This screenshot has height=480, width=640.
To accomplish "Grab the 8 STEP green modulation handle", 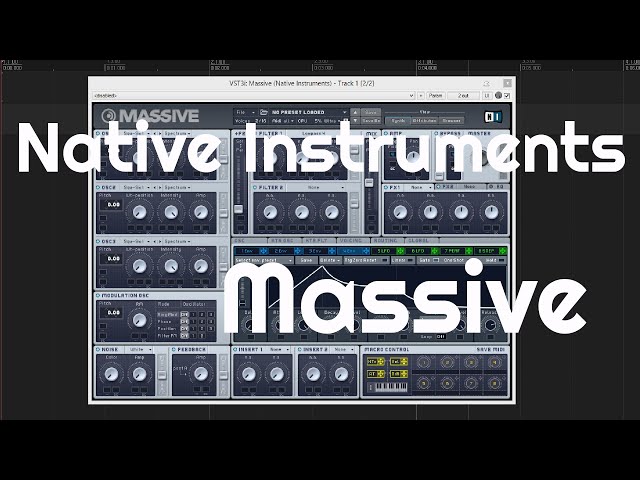I will [x=503, y=251].
